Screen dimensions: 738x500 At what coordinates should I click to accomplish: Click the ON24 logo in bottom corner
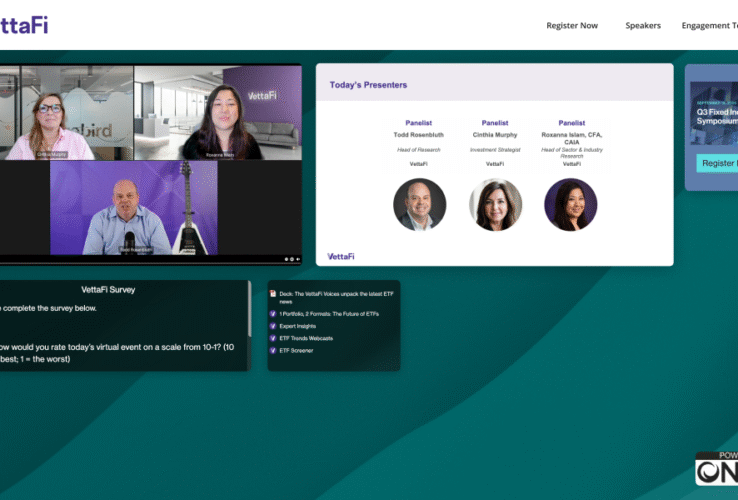pos(717,468)
